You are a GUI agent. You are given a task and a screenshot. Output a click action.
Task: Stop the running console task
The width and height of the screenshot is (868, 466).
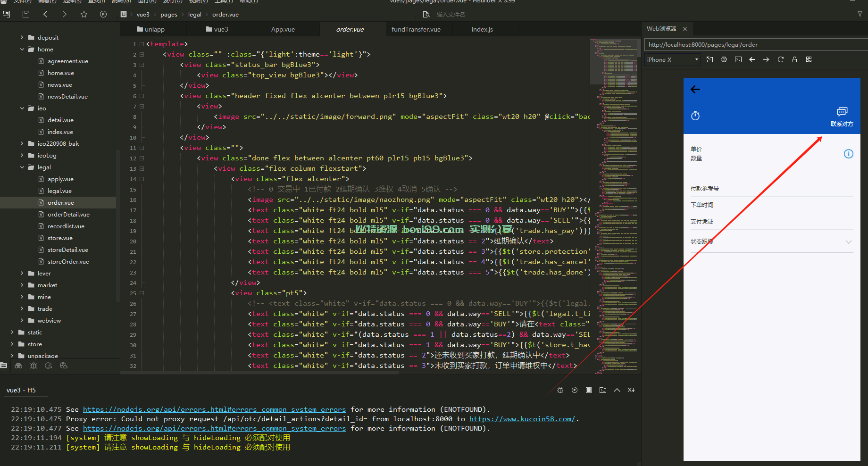tap(589, 390)
